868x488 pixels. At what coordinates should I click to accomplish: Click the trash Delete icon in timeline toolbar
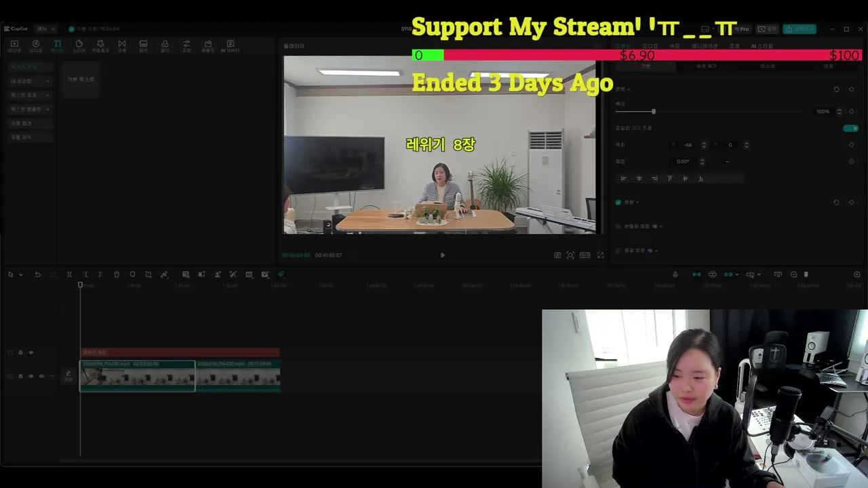coord(117,274)
